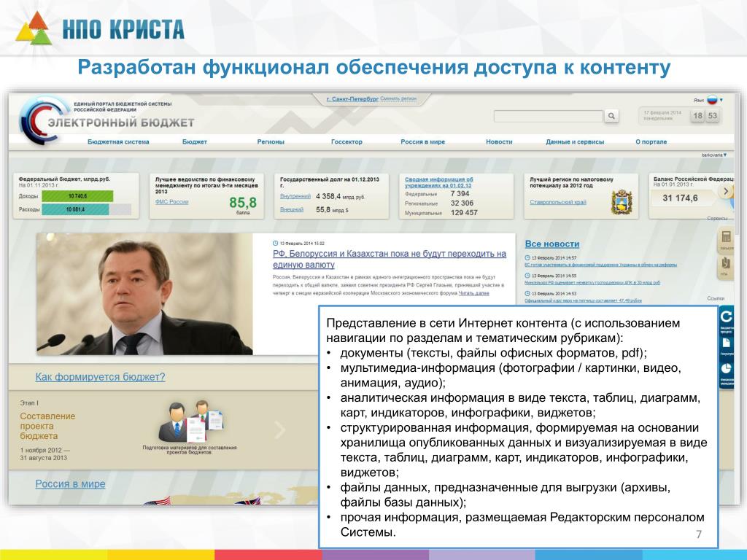
Task: Click the ФМС России link
Action: [x=172, y=202]
